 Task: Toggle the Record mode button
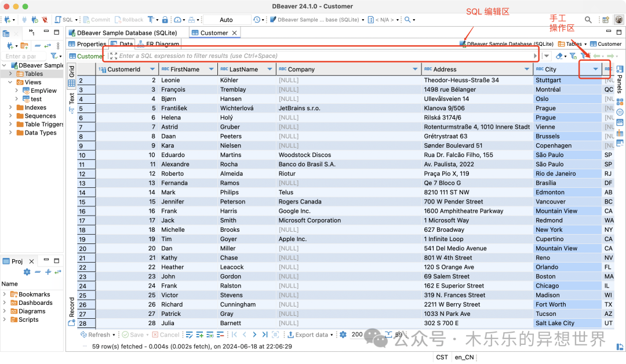point(71,312)
